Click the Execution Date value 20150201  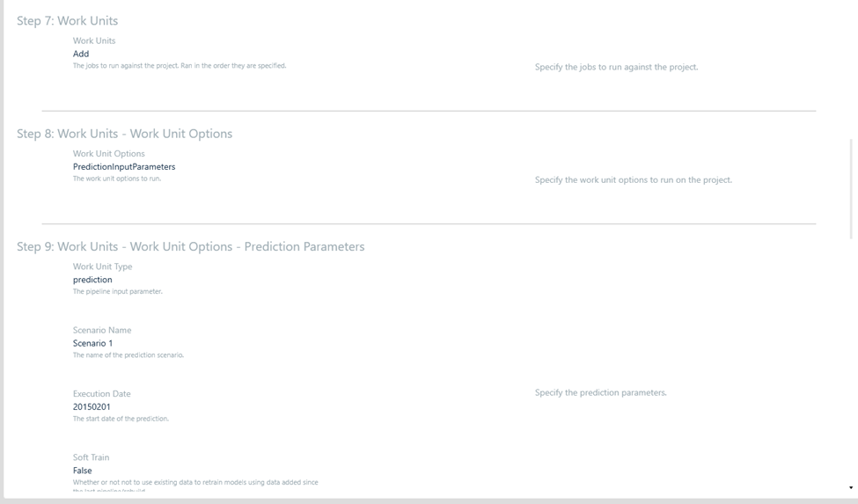92,407
